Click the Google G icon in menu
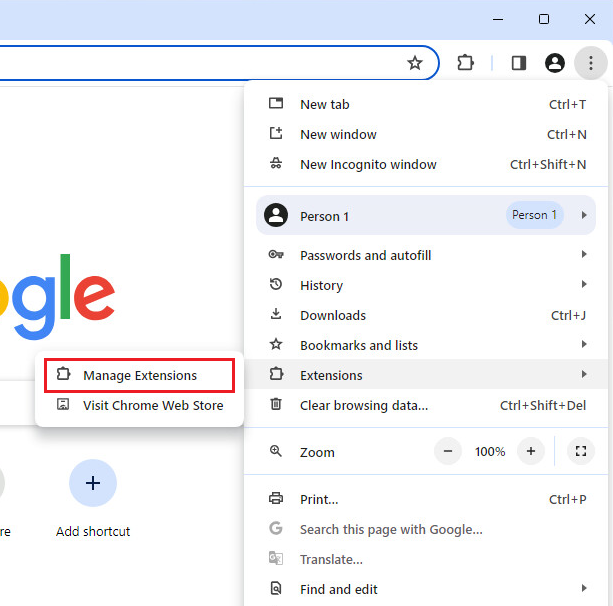The width and height of the screenshot is (613, 606). point(276,528)
